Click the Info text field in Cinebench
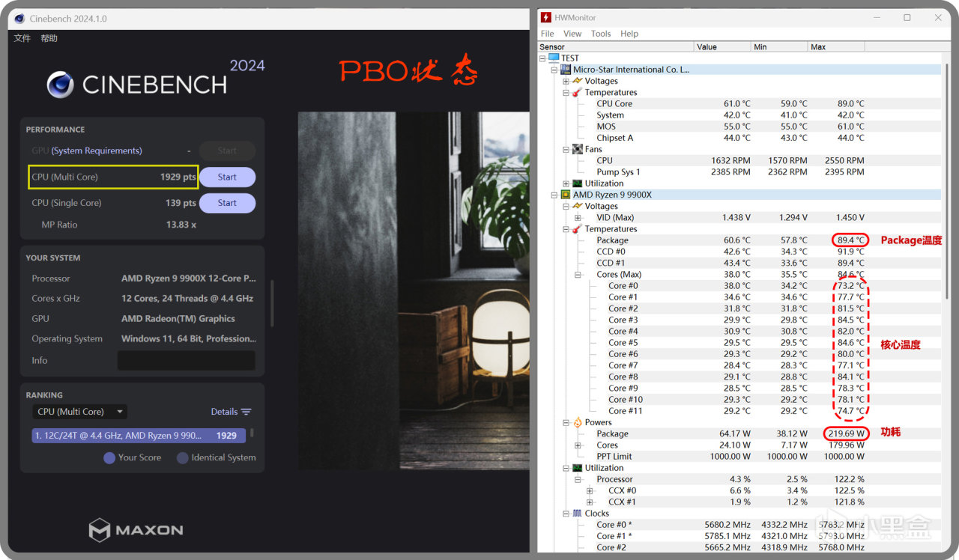Screen dimensions: 959x560 coord(187,360)
